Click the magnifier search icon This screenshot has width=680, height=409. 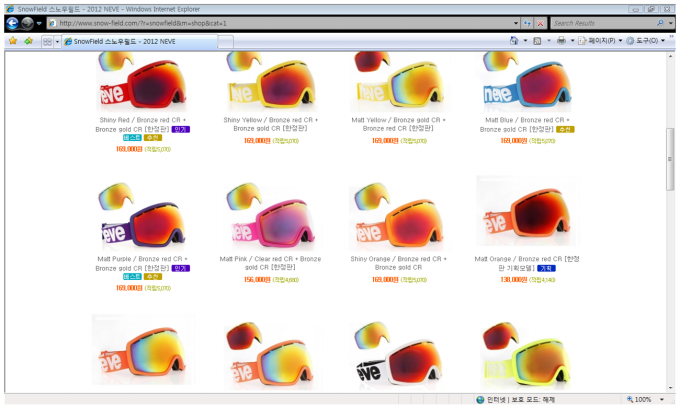[660, 23]
